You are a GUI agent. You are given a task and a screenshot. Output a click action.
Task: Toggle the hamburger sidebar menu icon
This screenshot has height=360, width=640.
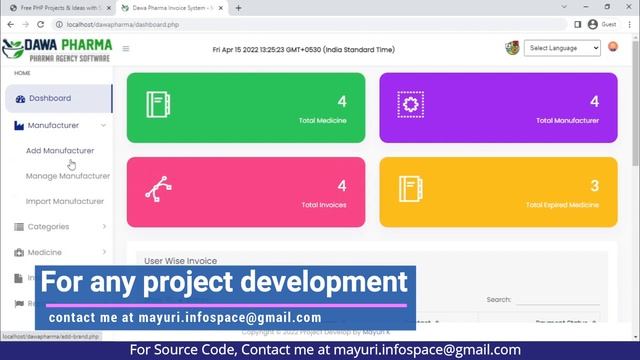126,49
